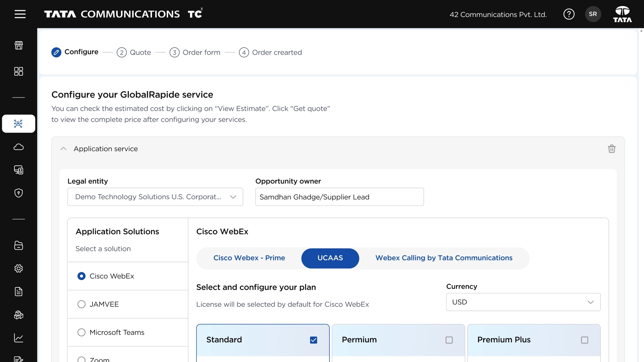Click the page vertical scrollbar
Viewport: 644px width, 362px height.
pos(641,195)
